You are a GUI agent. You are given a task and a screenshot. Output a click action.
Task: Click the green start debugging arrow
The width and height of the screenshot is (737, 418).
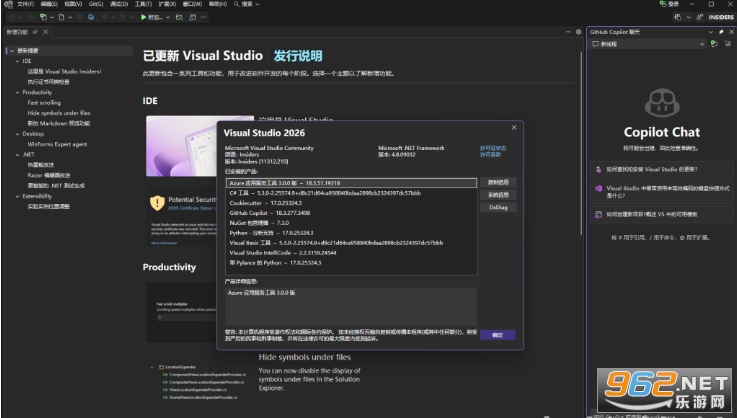pyautogui.click(x=143, y=17)
